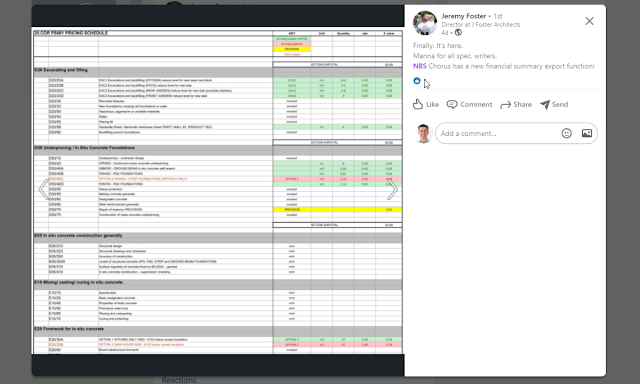Share the post

coord(516,104)
